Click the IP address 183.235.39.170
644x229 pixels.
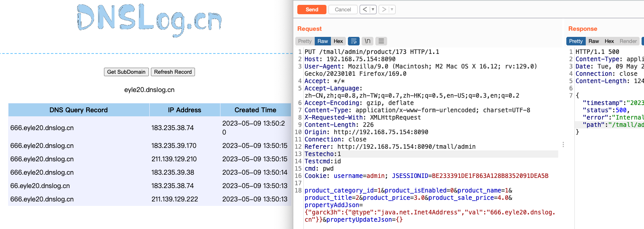click(x=174, y=146)
